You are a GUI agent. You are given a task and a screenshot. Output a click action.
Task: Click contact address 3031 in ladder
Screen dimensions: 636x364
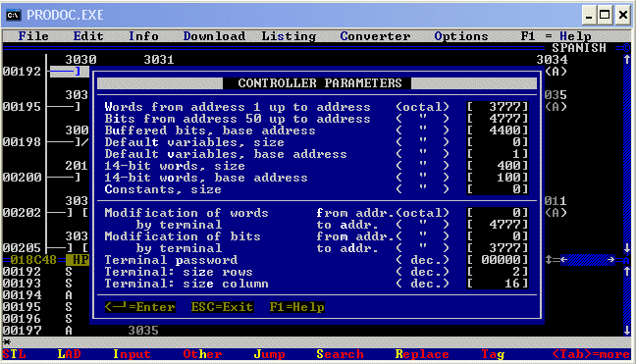159,60
